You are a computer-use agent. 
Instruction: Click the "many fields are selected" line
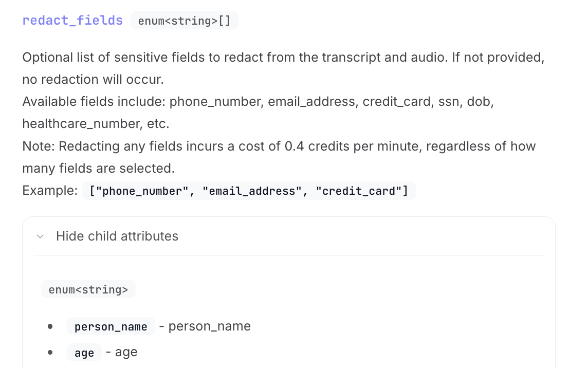point(98,169)
